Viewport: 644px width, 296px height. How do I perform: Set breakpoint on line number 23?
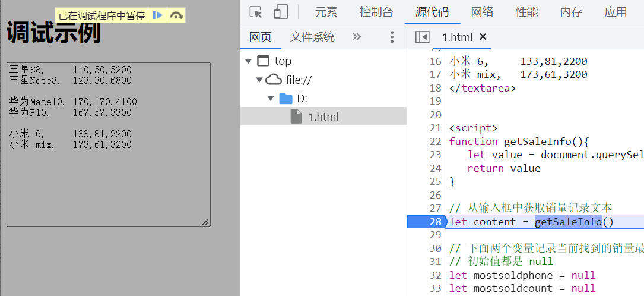click(x=436, y=155)
